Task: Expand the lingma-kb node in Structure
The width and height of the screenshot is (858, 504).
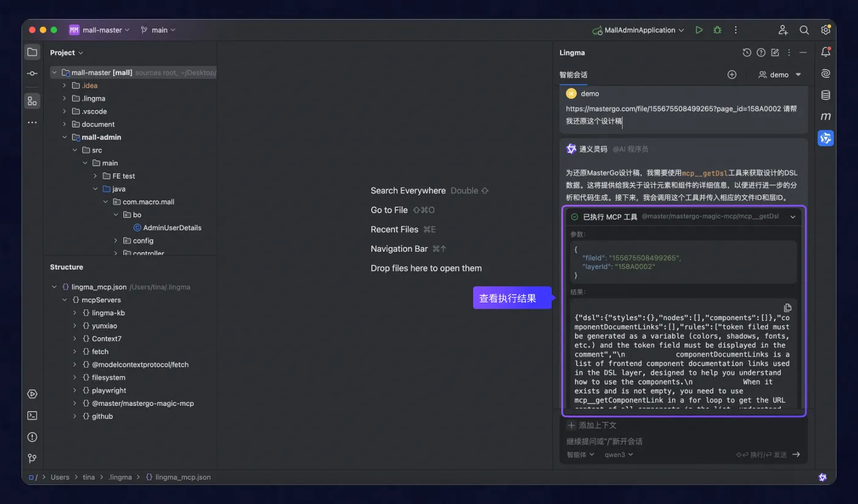Action: tap(75, 313)
